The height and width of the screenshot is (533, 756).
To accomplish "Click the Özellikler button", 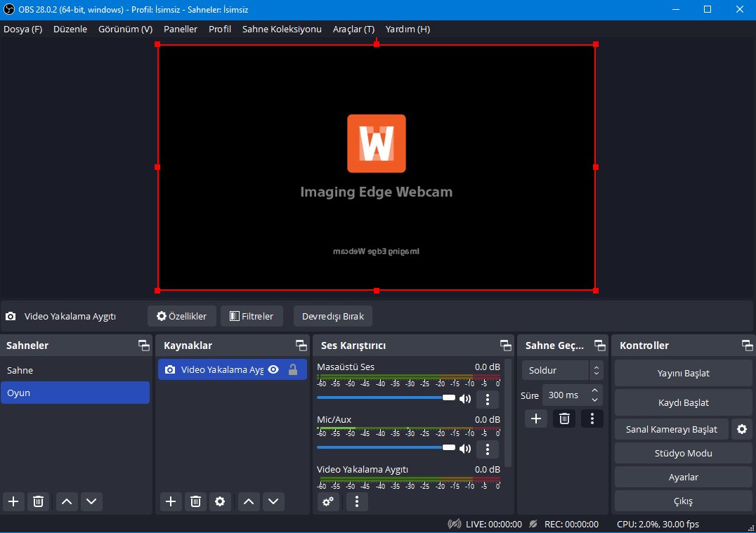I will (181, 316).
